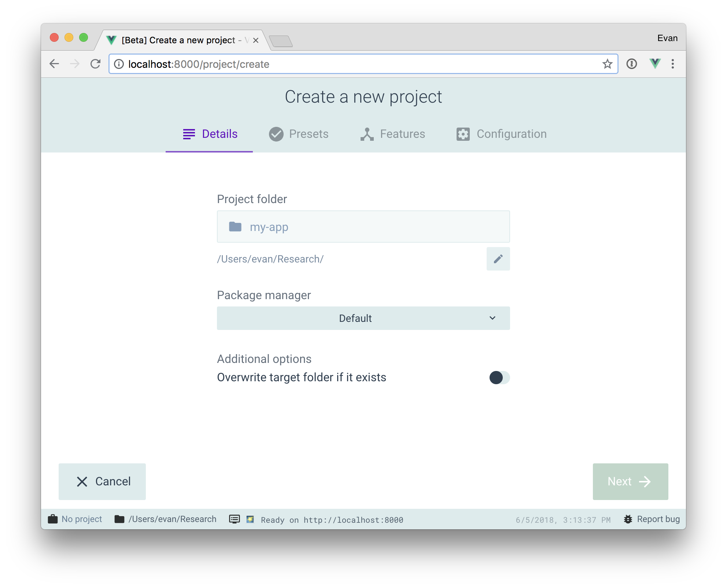Click the Next button
This screenshot has width=727, height=588.
click(x=630, y=481)
